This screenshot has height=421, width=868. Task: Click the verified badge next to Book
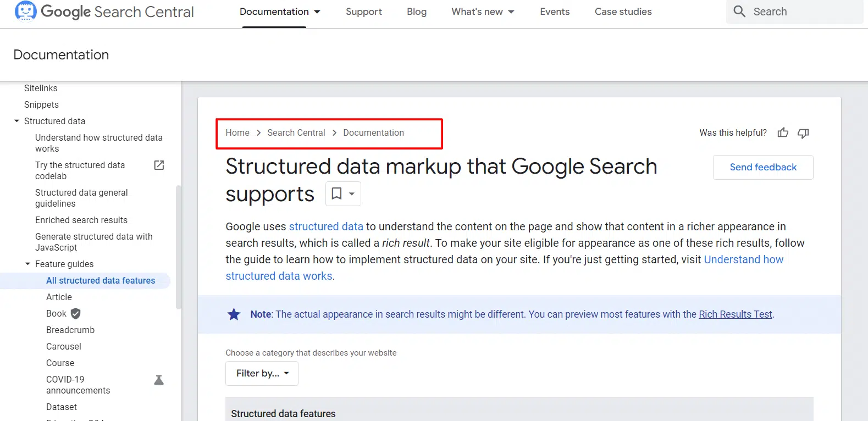tap(76, 313)
